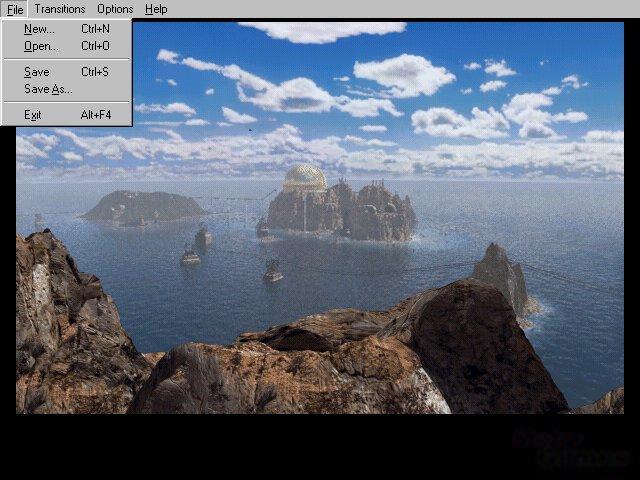Choose Exit from the File menu
This screenshot has height=480, width=640.
(x=67, y=115)
